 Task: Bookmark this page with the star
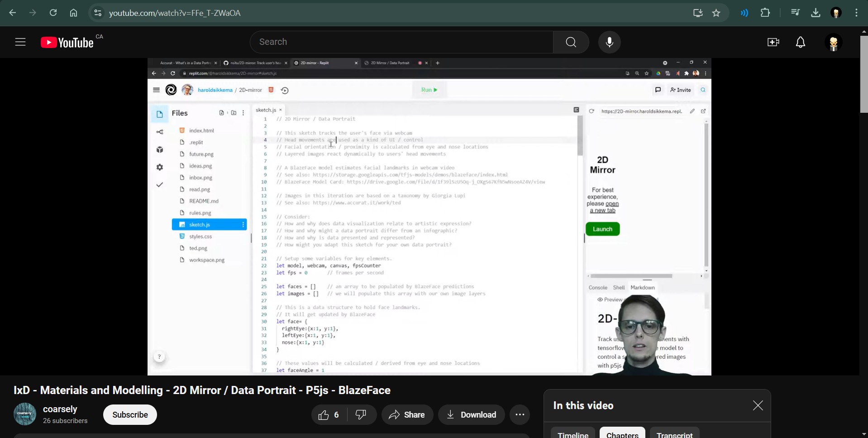[716, 13]
